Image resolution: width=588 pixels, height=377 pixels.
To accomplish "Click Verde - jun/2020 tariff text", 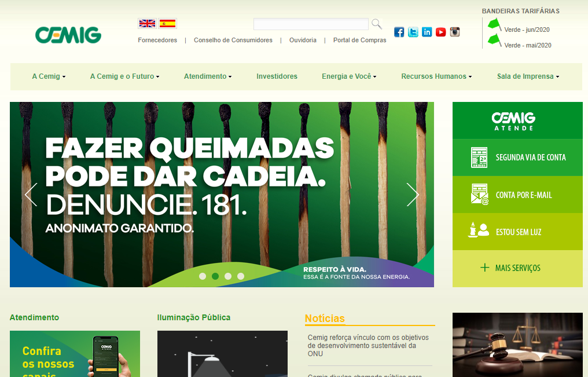I will (527, 30).
